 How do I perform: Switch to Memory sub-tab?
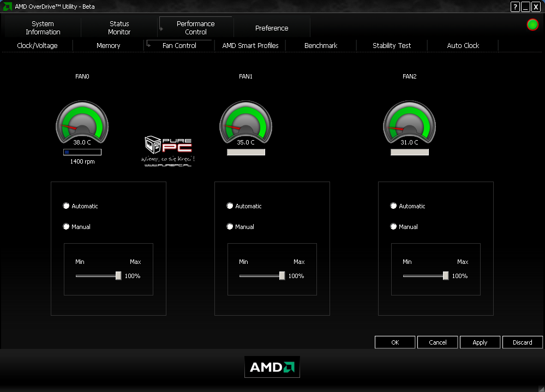pos(109,45)
